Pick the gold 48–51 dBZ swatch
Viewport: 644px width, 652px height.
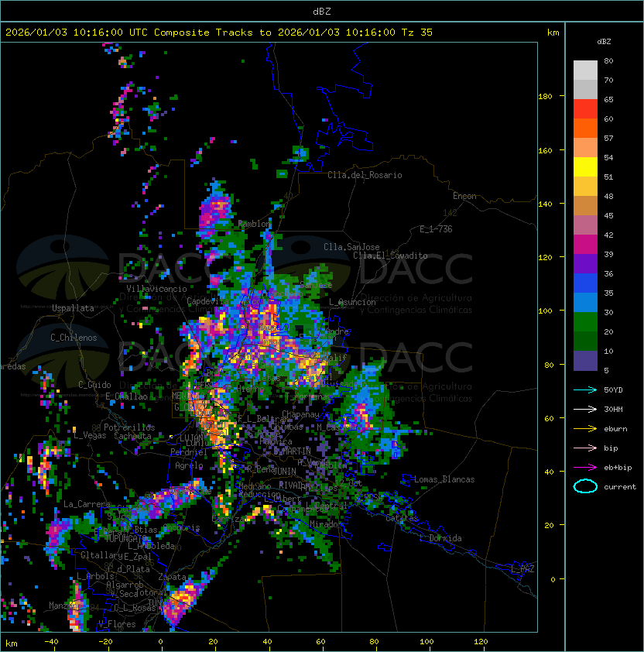click(585, 187)
